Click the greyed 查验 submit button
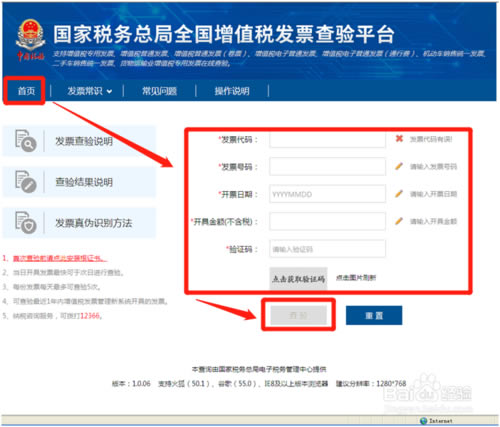This screenshot has width=500, height=427. click(298, 315)
